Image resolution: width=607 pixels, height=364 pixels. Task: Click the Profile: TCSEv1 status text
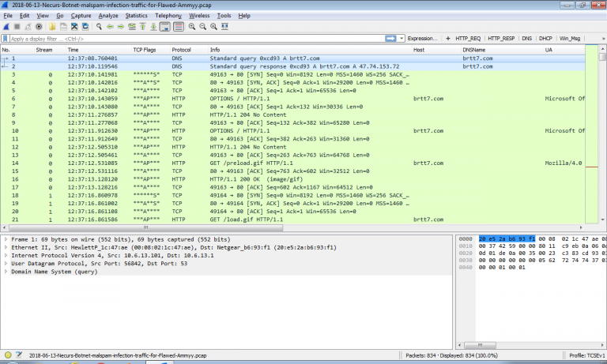coord(586,355)
